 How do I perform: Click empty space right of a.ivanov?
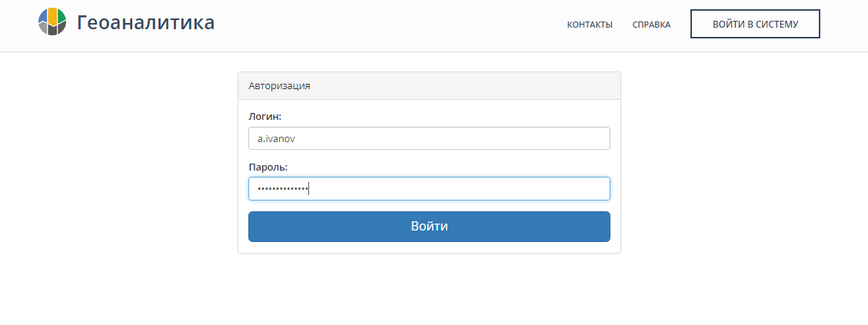[x=454, y=138]
